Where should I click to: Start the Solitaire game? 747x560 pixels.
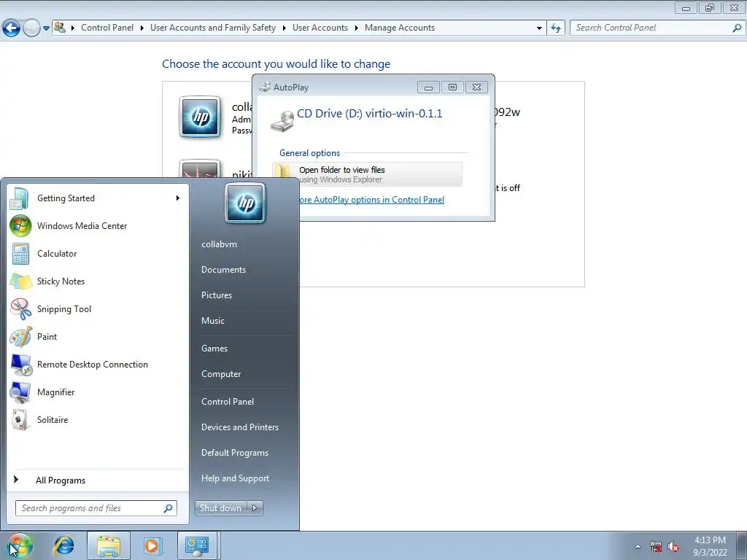point(98,419)
